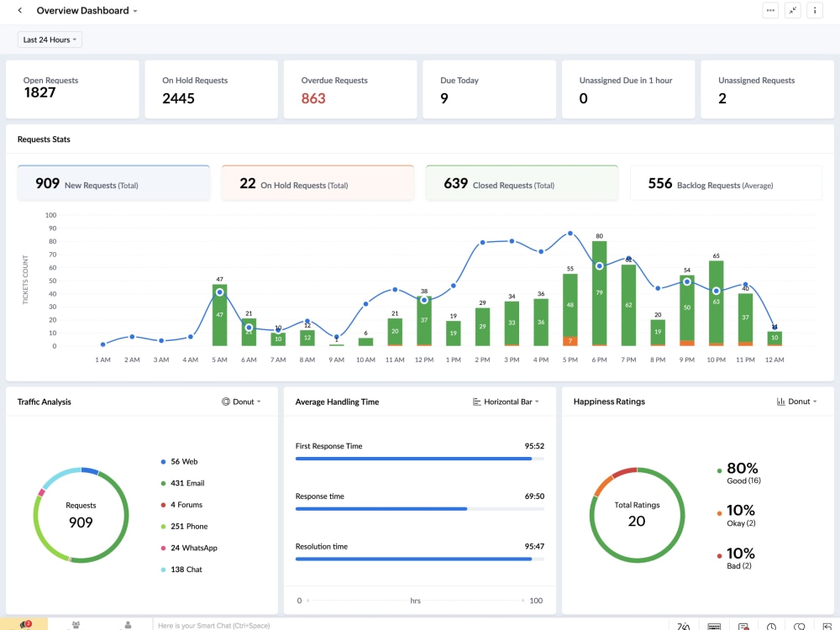
Task: Focus the Smart Chat input field
Action: coord(410,625)
